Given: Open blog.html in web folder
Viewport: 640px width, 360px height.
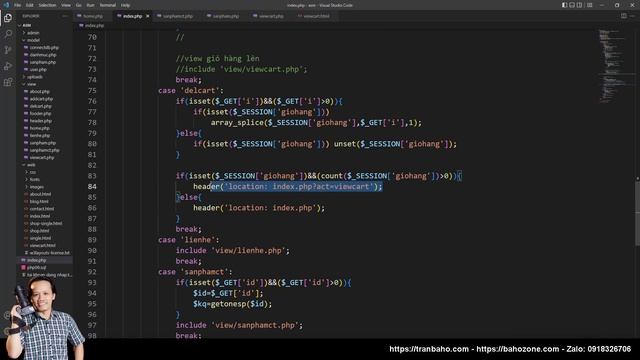Looking at the screenshot, I should point(39,202).
